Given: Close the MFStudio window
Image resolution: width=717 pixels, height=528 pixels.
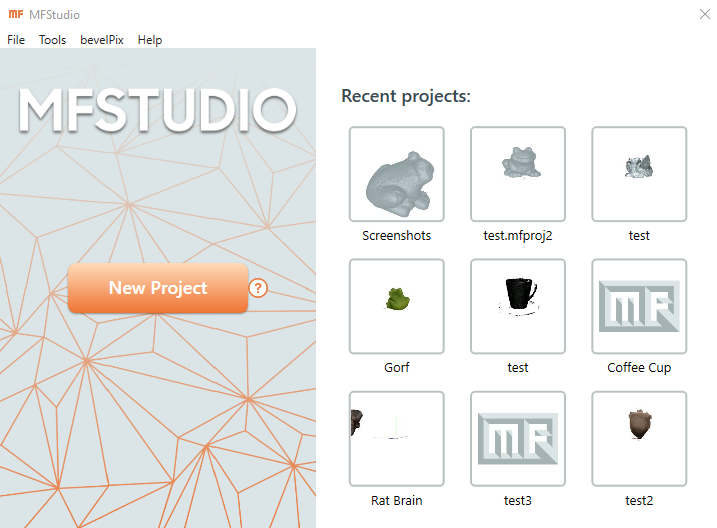Looking at the screenshot, I should point(705,14).
